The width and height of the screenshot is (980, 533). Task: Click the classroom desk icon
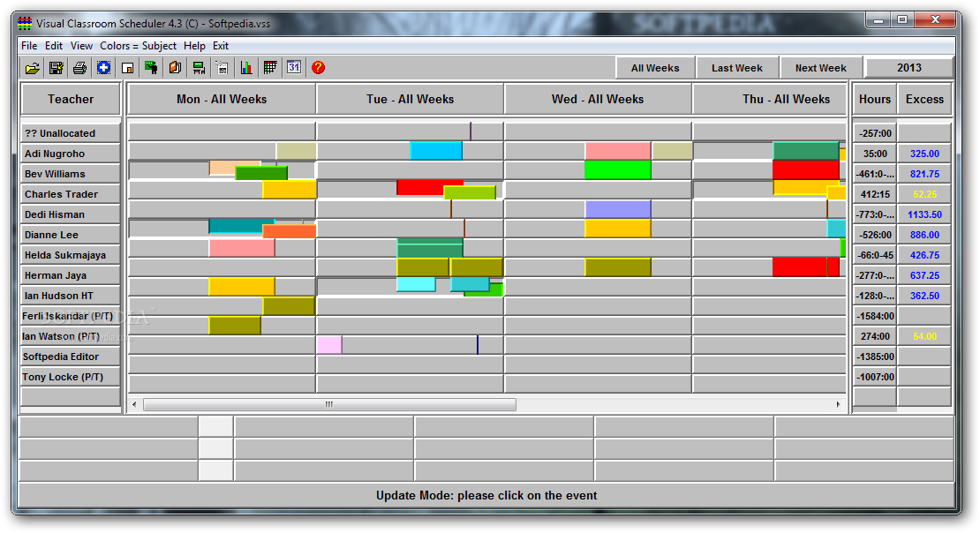tap(199, 67)
